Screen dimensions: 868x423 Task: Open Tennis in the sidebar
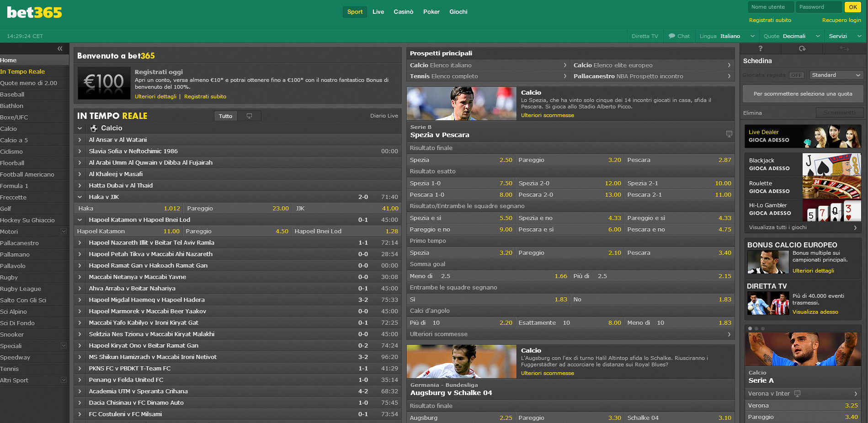(34, 369)
